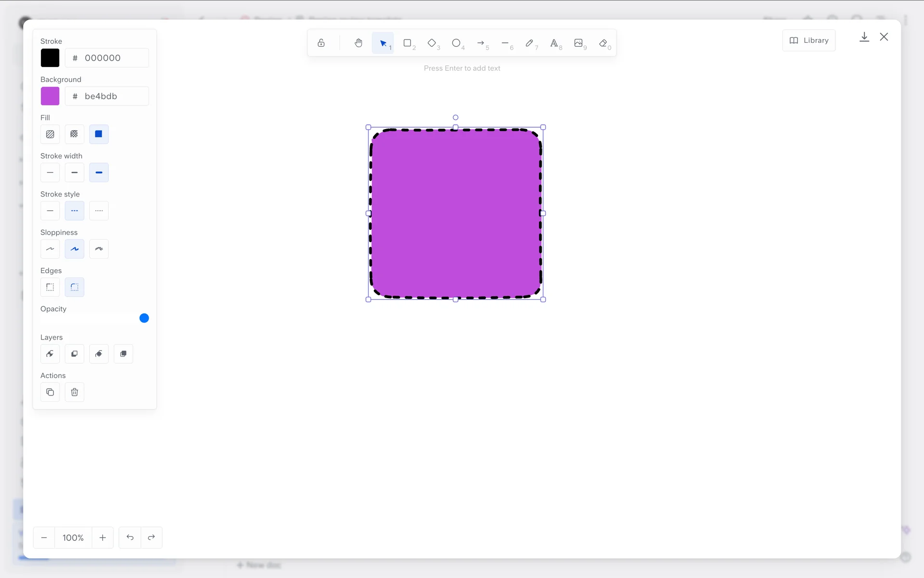Toggle the canvas lock icon
The image size is (924, 578).
[321, 43]
